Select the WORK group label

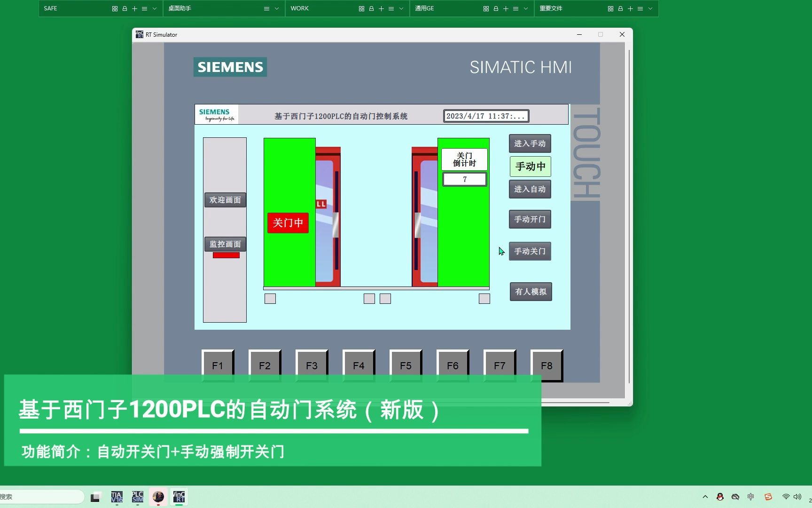click(299, 8)
